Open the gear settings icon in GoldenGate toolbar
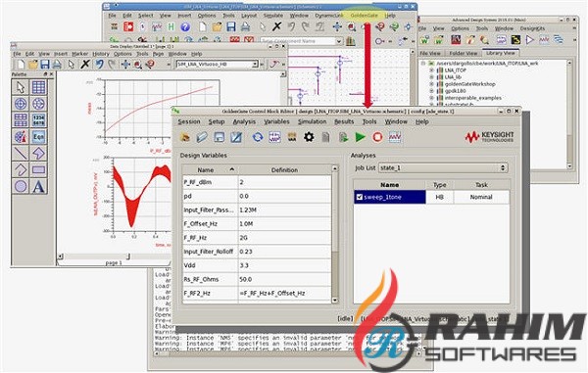This screenshot has width=588, height=373. 309,137
